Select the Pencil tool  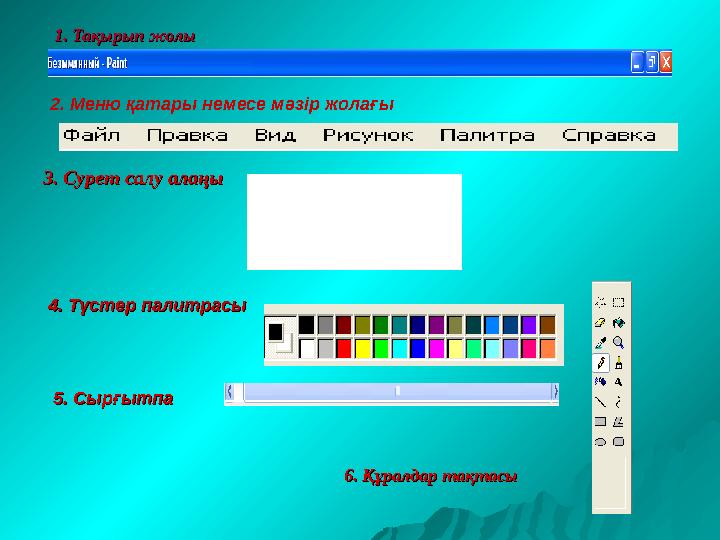pyautogui.click(x=601, y=363)
